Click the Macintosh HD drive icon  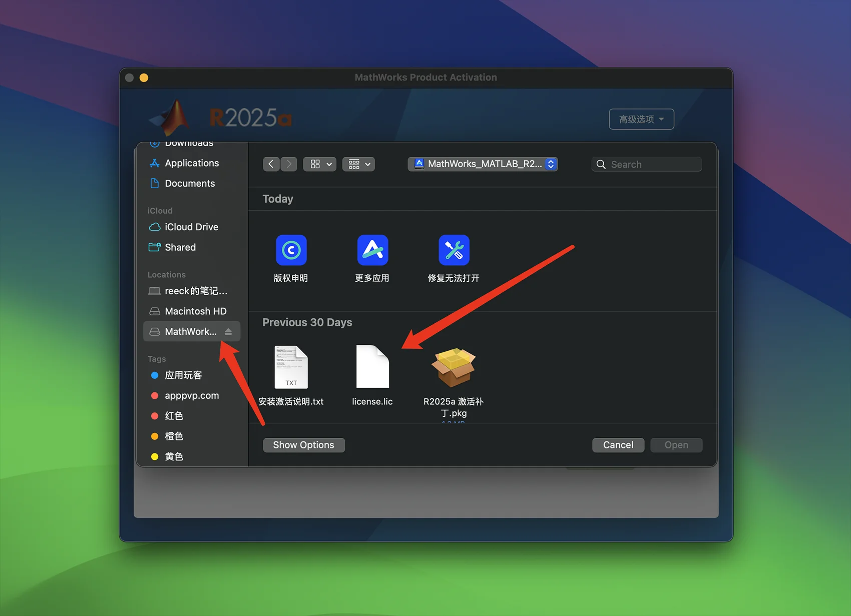tap(155, 311)
